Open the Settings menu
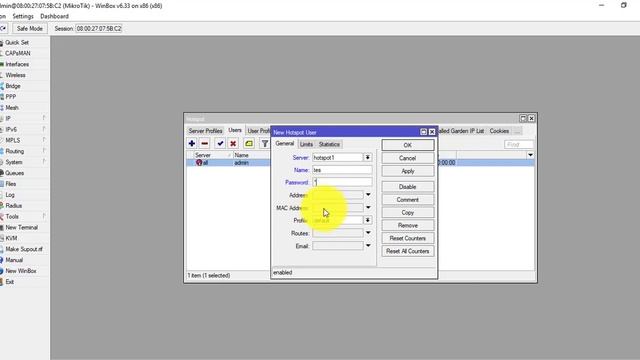This screenshot has width=640, height=360. pos(23,16)
